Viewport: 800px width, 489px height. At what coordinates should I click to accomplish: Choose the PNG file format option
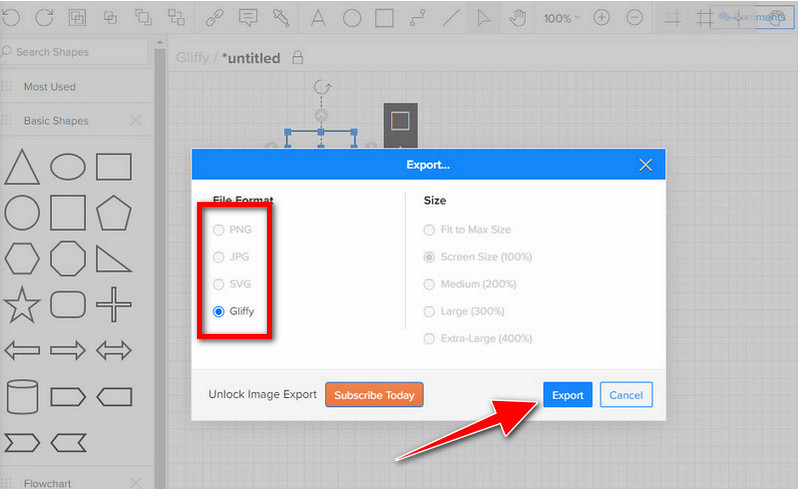coord(219,230)
